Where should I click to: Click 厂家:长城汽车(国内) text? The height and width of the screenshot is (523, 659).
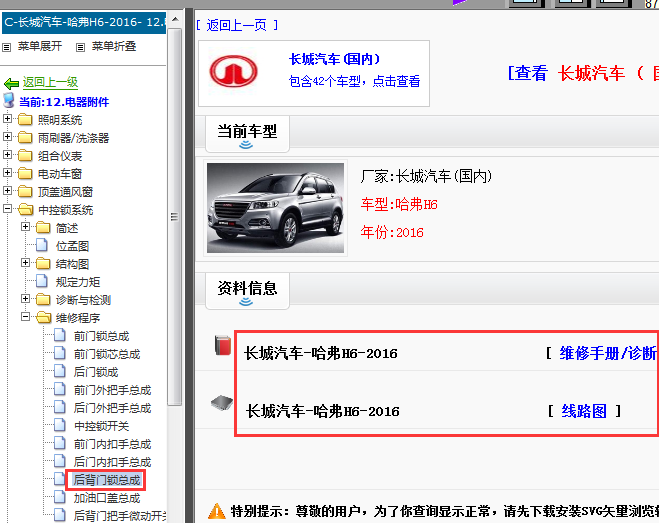(426, 176)
